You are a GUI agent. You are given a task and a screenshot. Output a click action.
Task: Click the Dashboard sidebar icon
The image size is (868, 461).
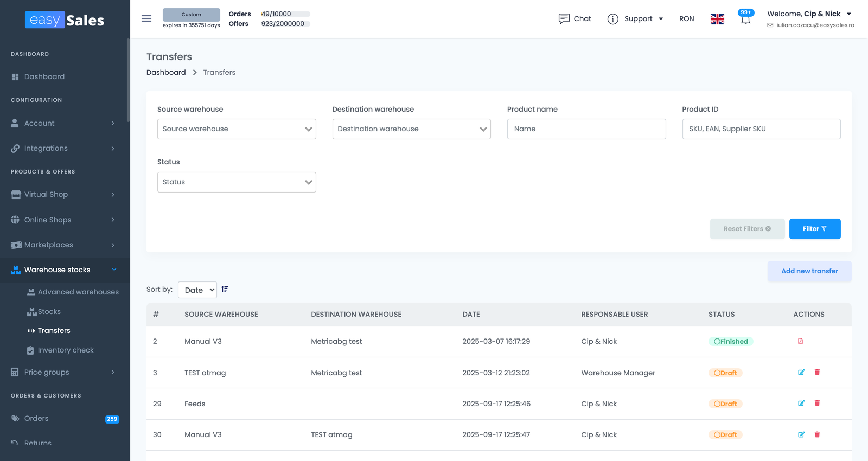(15, 77)
